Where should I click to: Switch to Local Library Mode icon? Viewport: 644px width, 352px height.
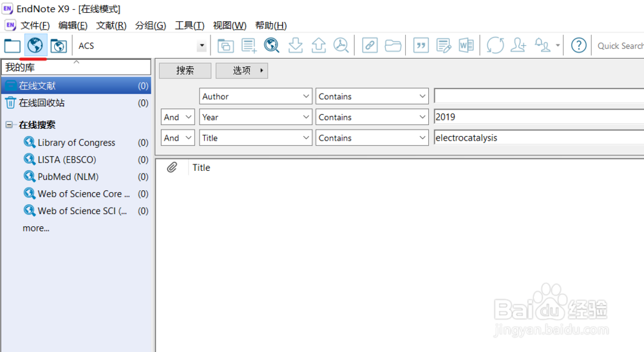point(12,46)
